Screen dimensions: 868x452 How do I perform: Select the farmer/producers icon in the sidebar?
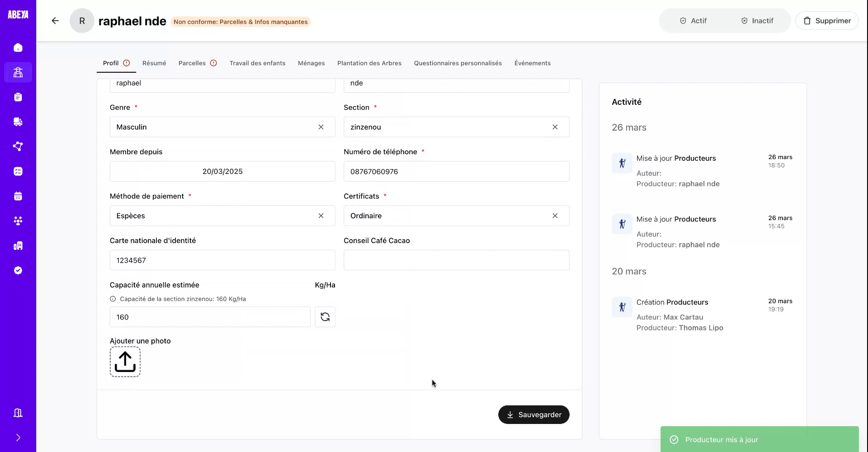[x=18, y=72]
